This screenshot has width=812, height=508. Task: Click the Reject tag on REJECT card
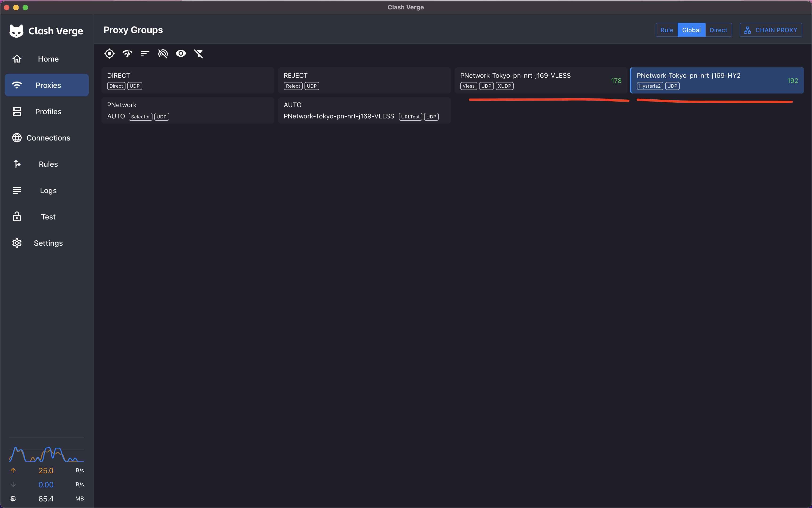(293, 86)
